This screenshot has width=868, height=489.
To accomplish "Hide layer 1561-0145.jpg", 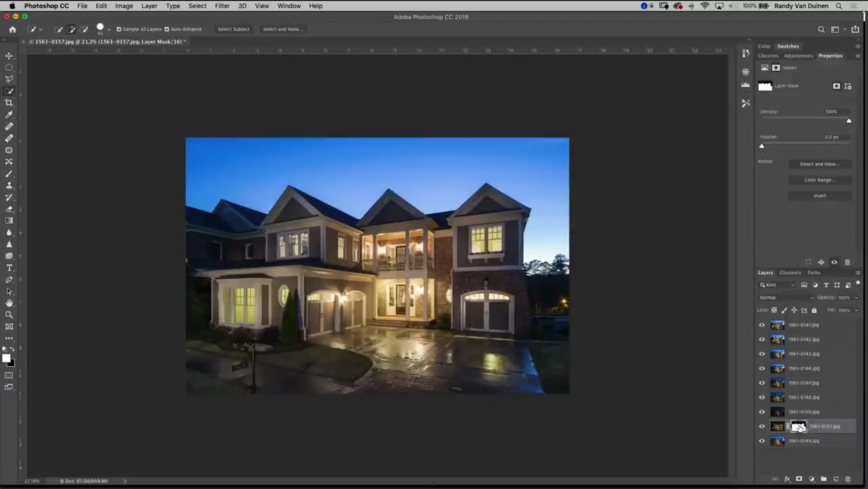I will (x=762, y=441).
